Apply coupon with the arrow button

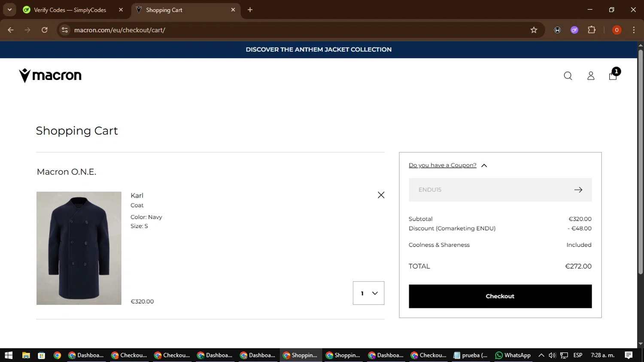click(578, 190)
